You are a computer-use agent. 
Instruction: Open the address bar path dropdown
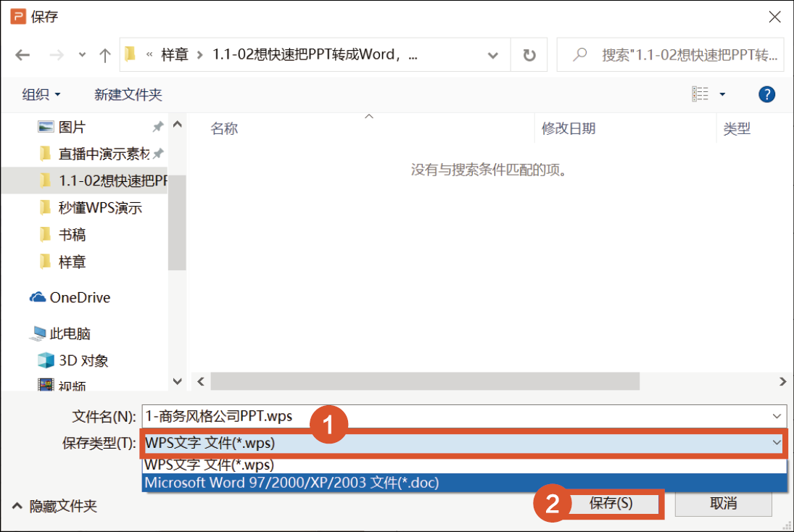(x=493, y=55)
